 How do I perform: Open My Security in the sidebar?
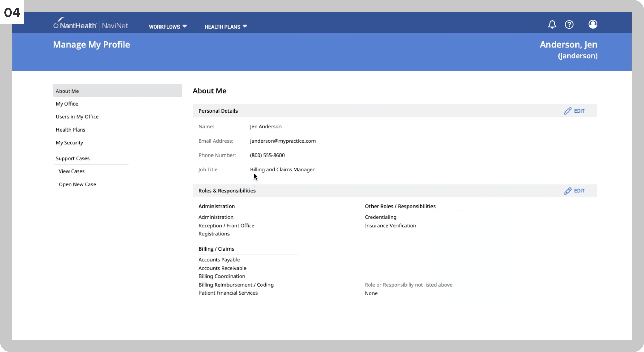(x=70, y=143)
